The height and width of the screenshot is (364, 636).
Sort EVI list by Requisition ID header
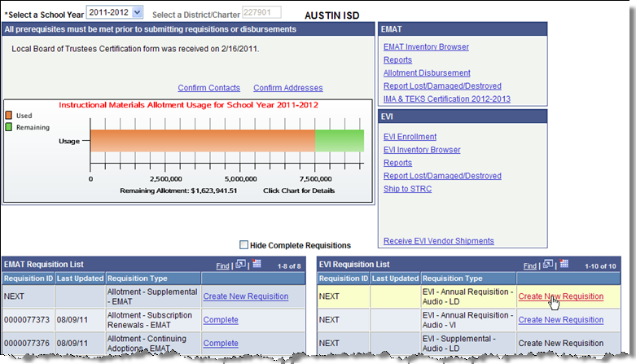coord(343,278)
